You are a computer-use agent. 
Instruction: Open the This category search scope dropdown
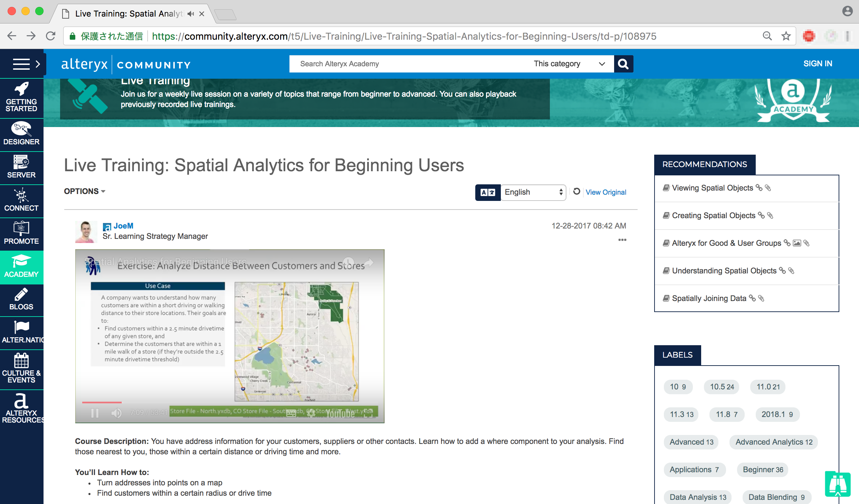pyautogui.click(x=569, y=64)
